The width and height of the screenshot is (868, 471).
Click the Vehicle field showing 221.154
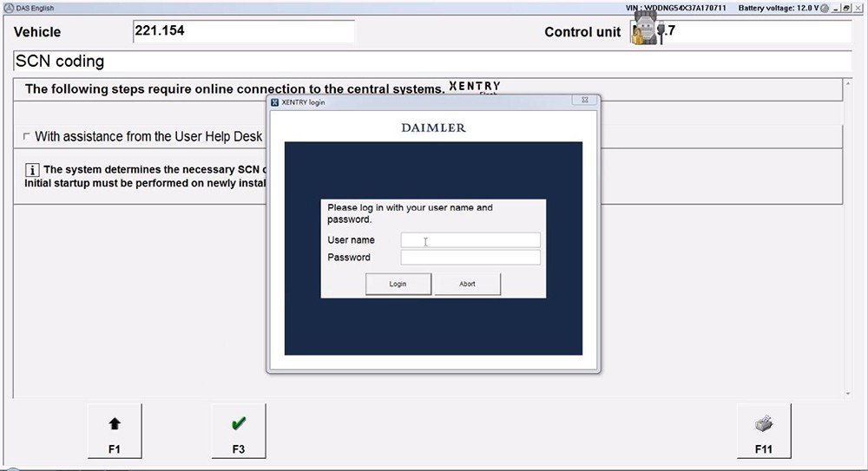pyautogui.click(x=244, y=31)
